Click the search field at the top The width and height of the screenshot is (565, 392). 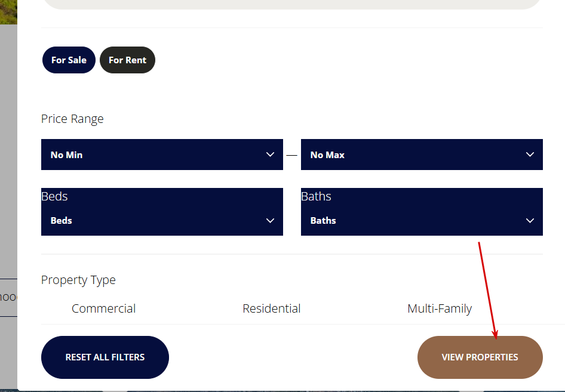(291, 4)
